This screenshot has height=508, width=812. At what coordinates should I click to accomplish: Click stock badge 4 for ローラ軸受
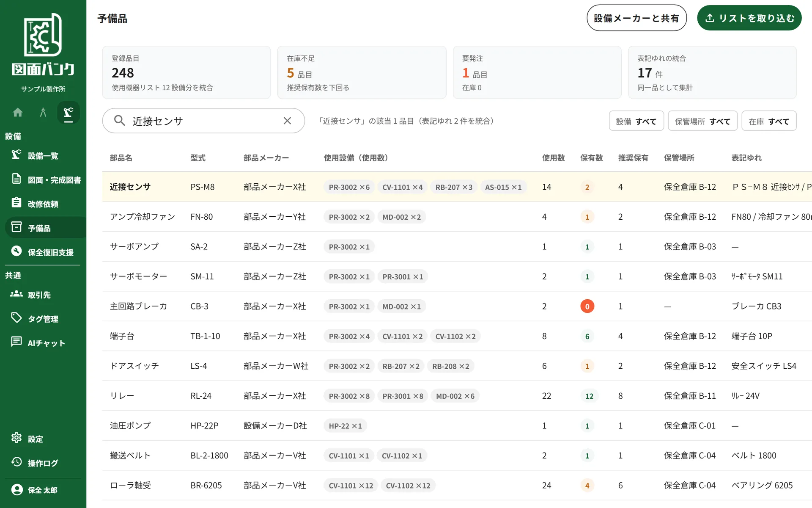point(587,486)
